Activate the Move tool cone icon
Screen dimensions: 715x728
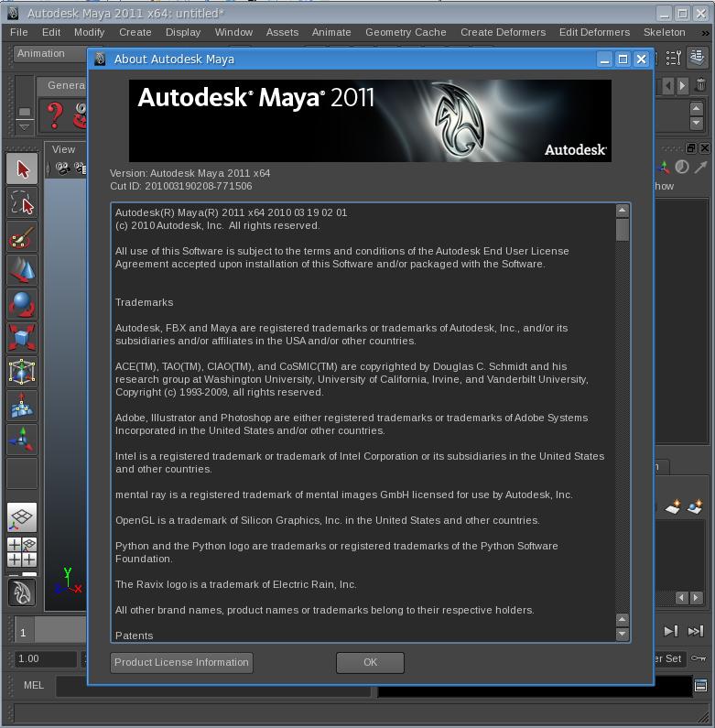click(22, 270)
